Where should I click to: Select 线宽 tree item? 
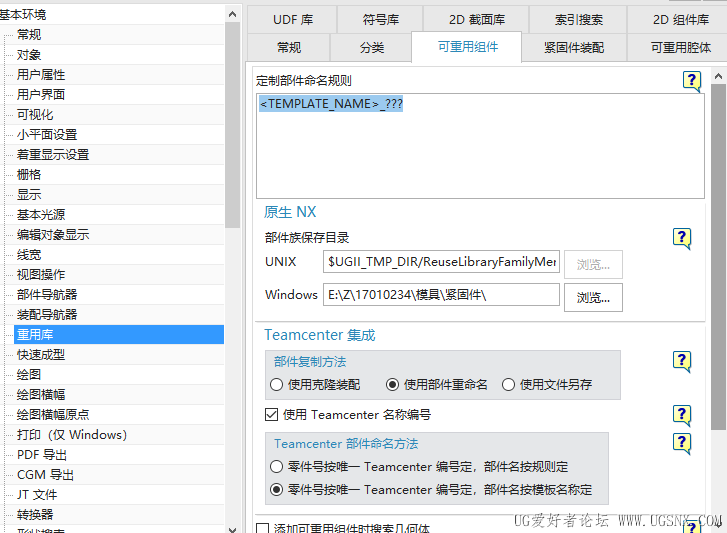click(29, 255)
